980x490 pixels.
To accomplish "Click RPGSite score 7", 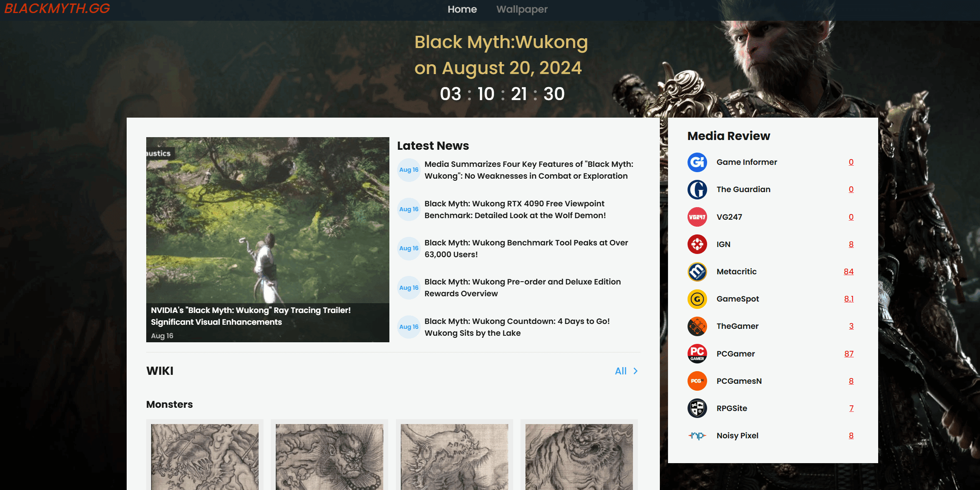I will pos(851,409).
